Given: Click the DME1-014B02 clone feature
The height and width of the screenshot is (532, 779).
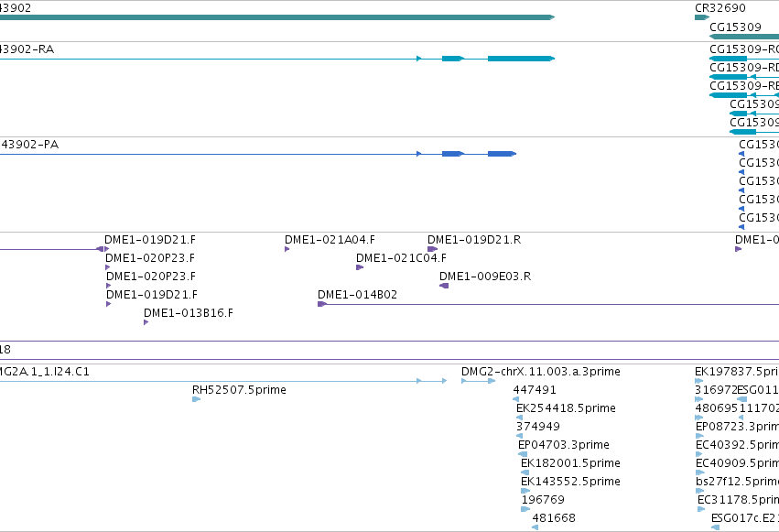Looking at the screenshot, I should click(x=548, y=304).
